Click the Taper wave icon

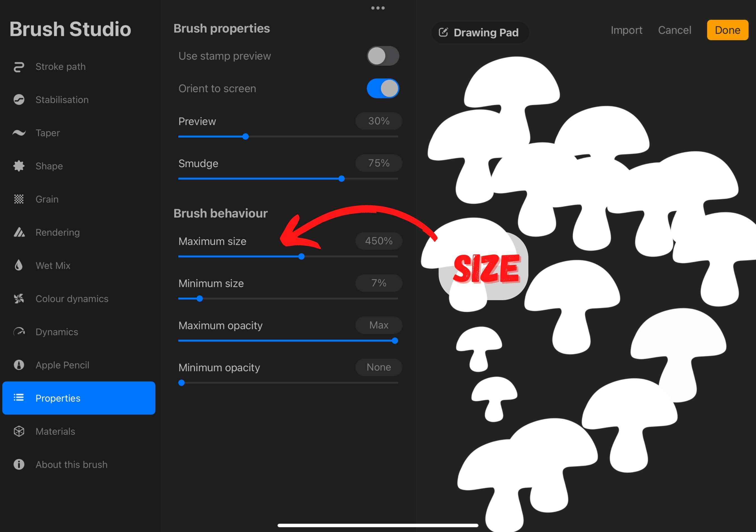coord(19,133)
